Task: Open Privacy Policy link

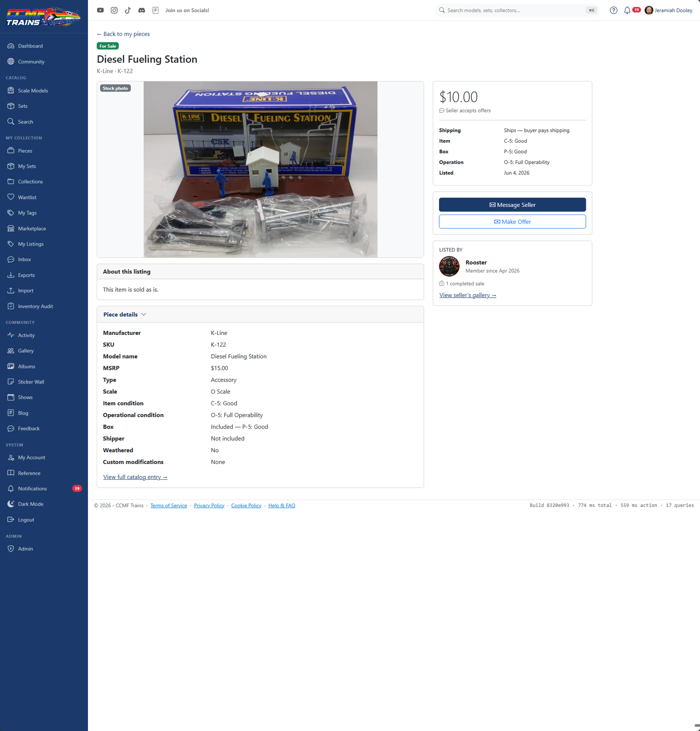Action: pos(209,506)
